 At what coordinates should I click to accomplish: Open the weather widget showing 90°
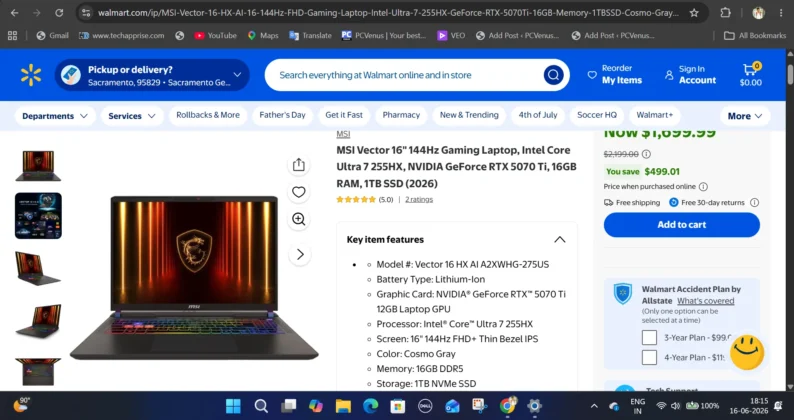point(21,405)
